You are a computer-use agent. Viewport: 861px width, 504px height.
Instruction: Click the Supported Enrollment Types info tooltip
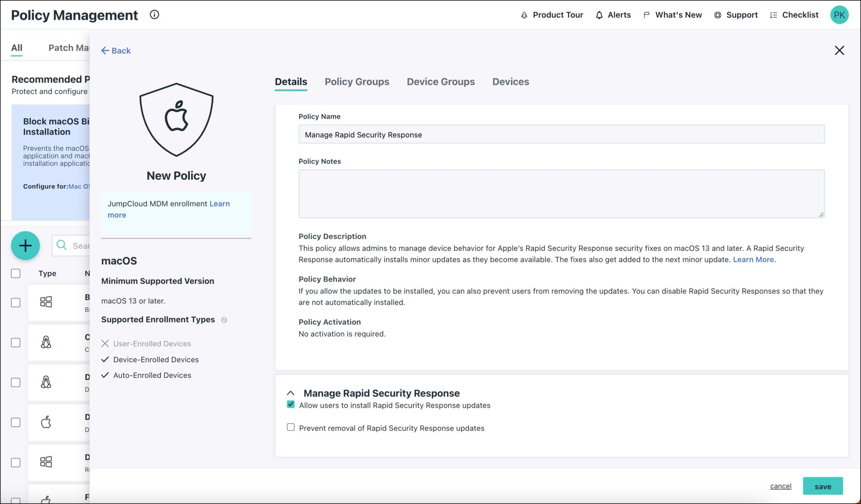(224, 320)
